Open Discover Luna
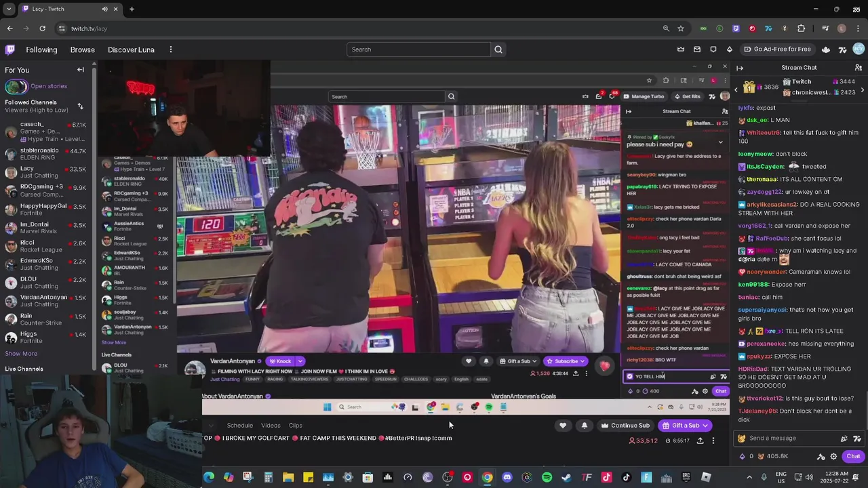This screenshot has width=868, height=488. tap(131, 49)
